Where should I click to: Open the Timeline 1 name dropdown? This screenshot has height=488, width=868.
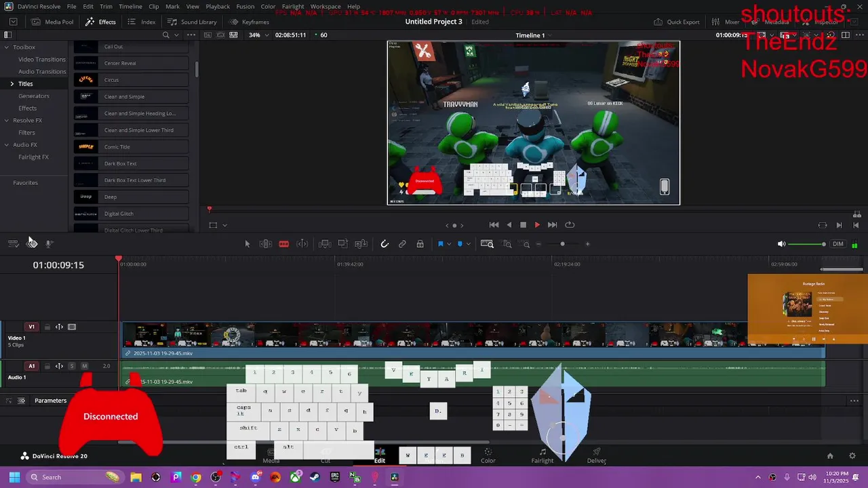[x=533, y=35]
